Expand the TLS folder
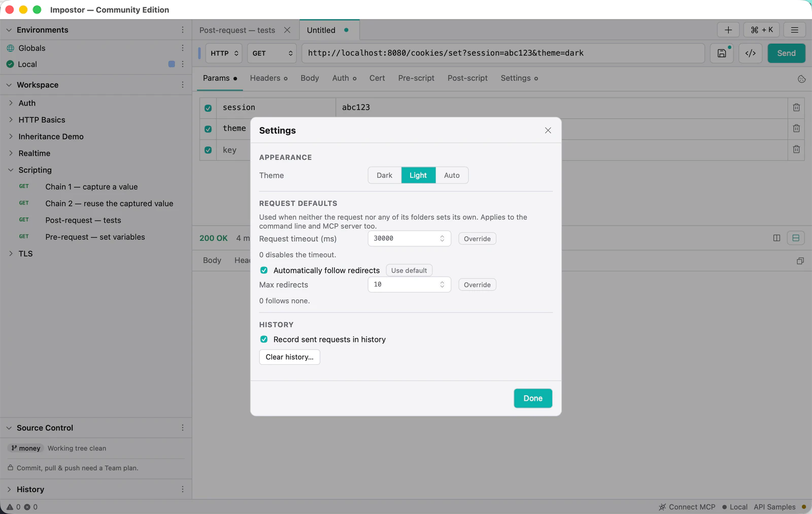This screenshot has width=812, height=514. click(11, 253)
